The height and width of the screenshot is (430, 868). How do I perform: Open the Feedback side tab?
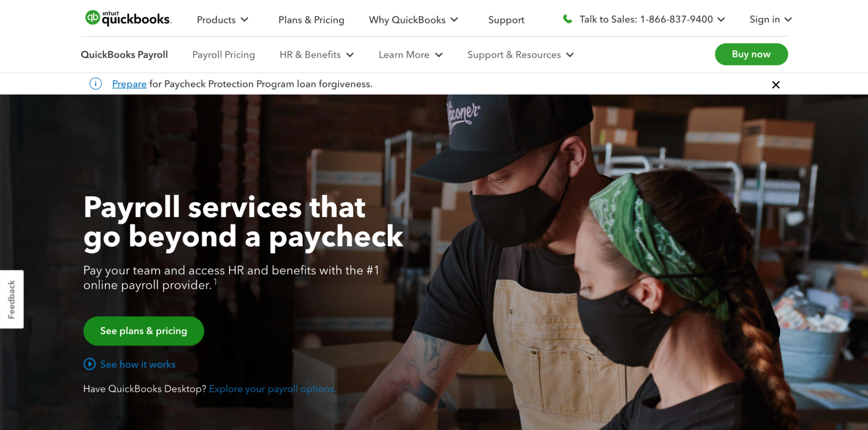pyautogui.click(x=12, y=299)
